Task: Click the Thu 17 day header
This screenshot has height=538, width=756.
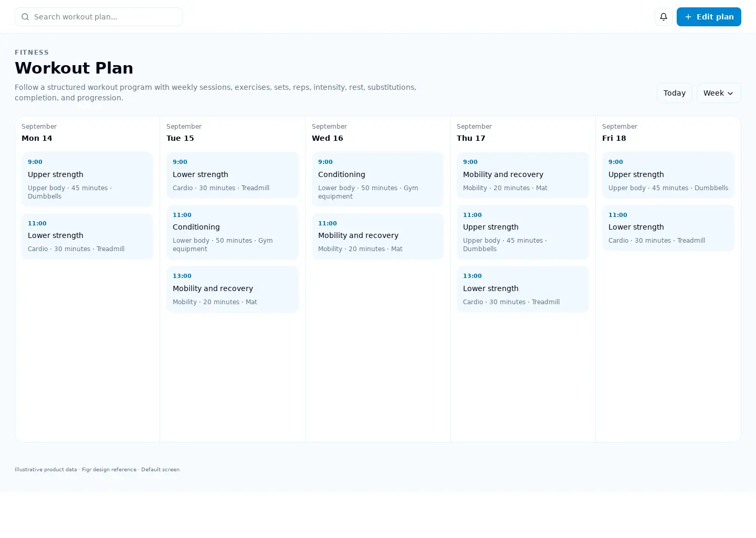Action: (x=471, y=138)
